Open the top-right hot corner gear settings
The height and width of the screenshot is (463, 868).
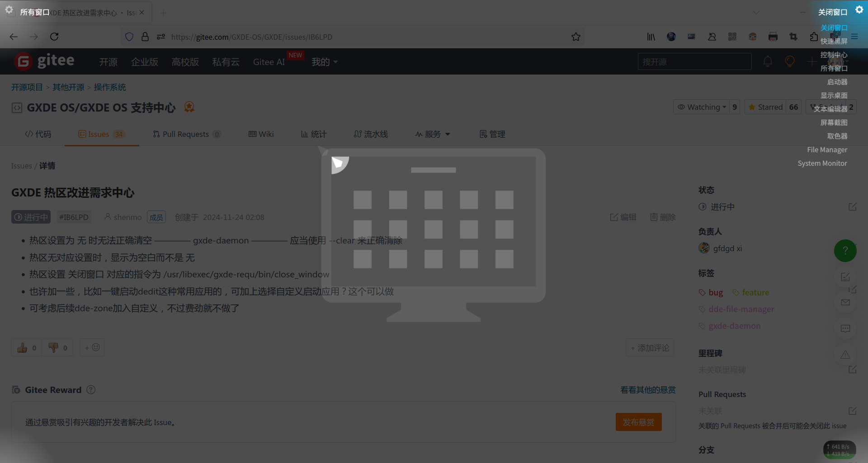click(x=859, y=9)
